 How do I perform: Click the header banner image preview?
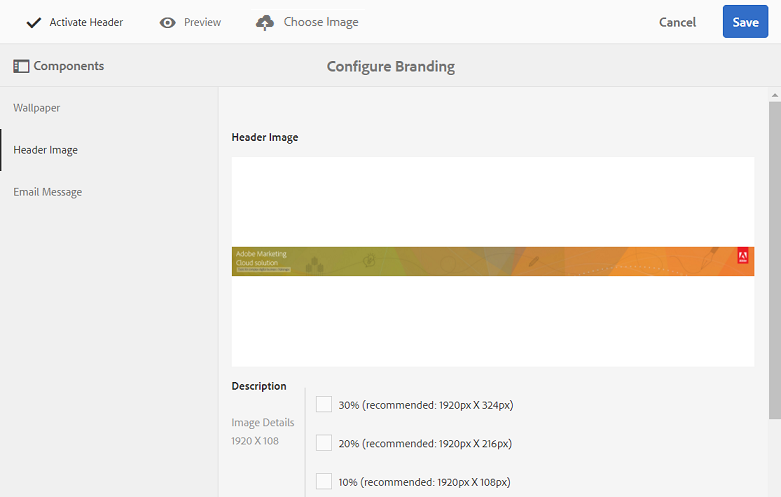493,261
